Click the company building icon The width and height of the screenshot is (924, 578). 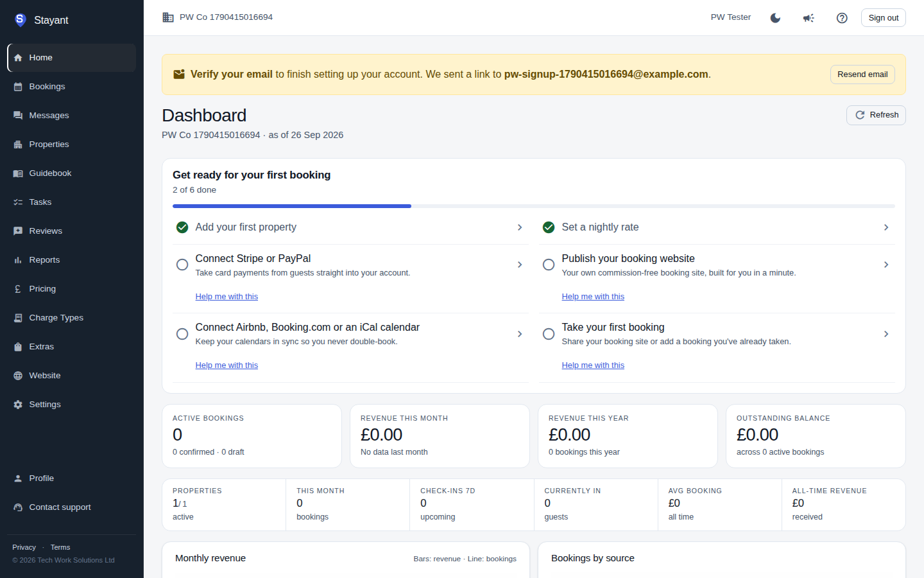(168, 17)
